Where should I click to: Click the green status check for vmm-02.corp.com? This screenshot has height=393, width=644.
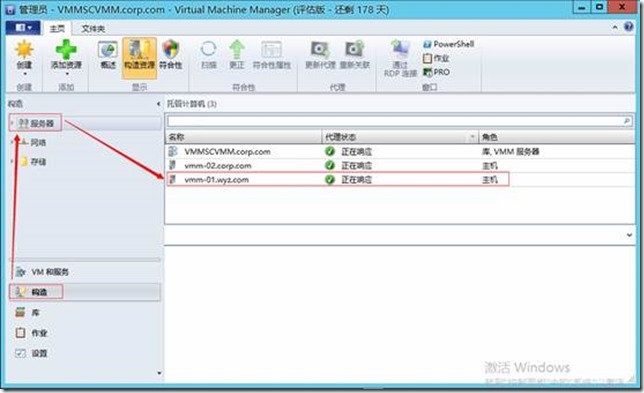tap(330, 165)
